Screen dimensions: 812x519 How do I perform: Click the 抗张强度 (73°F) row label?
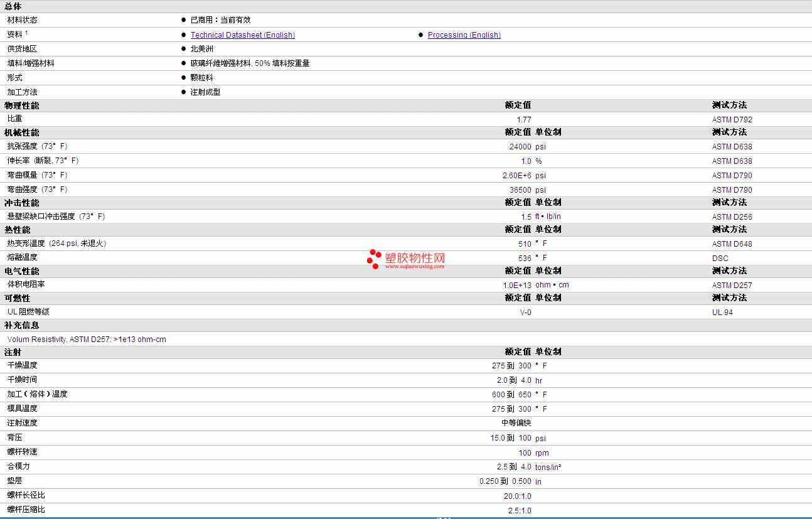(x=38, y=146)
